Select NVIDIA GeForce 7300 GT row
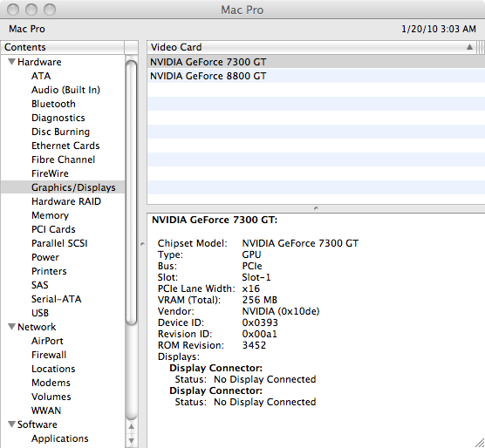This screenshot has height=448, width=485. tap(316, 62)
